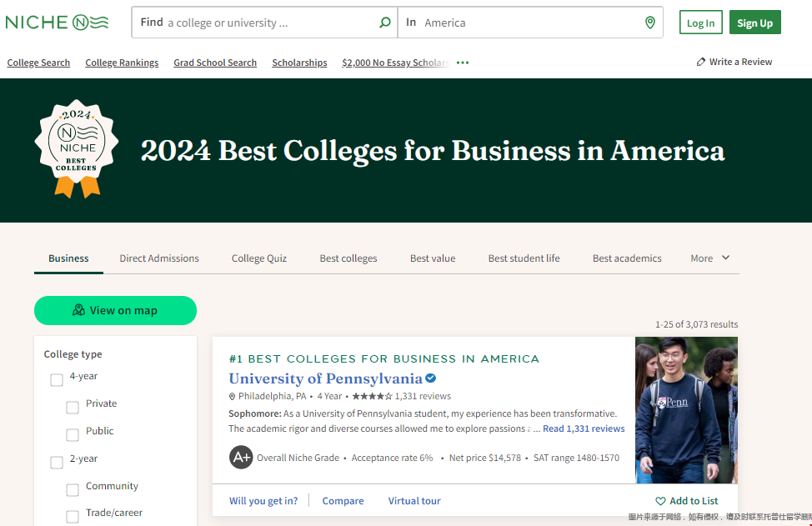
Task: Click the 1-25 of 3,073 results text
Action: click(696, 324)
